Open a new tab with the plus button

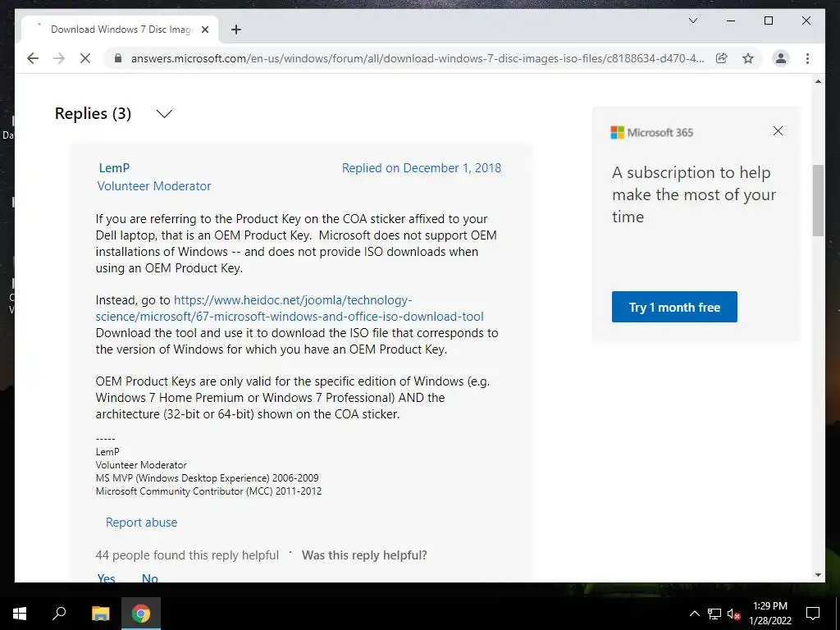point(236,30)
